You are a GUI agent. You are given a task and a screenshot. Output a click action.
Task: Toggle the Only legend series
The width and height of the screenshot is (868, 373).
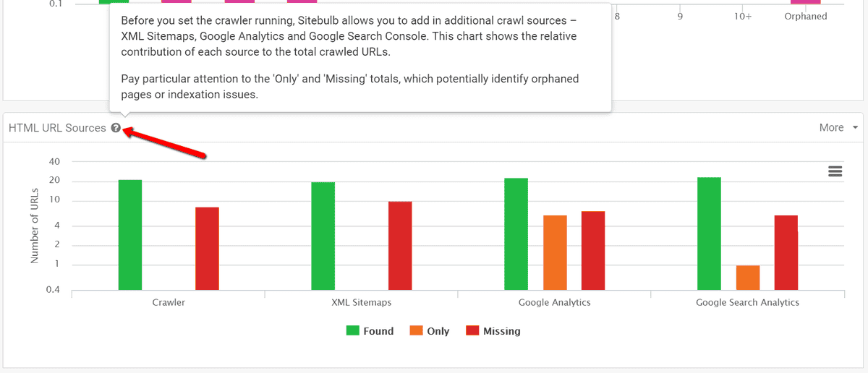[430, 331]
